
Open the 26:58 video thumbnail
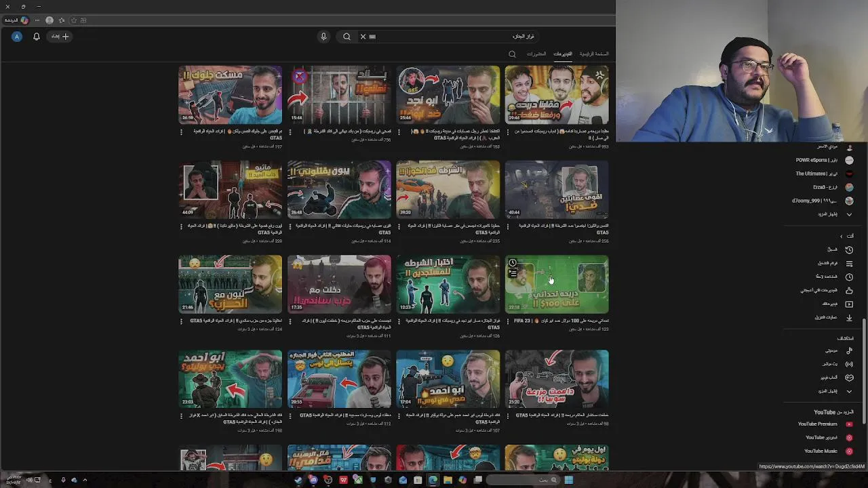[230, 95]
